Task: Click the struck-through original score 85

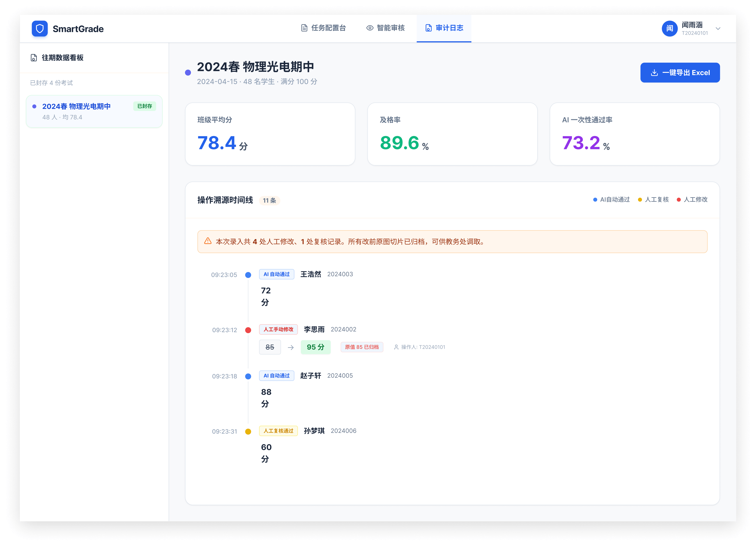Action: [x=270, y=347]
